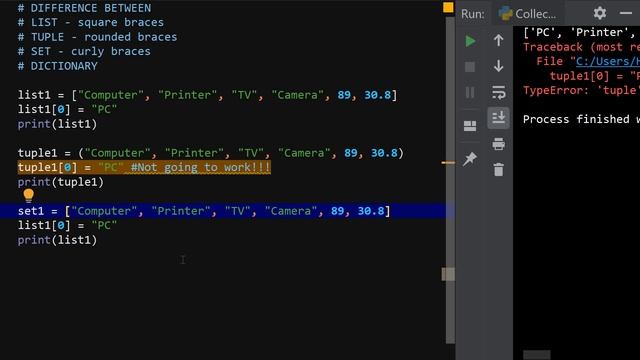Print the console output via the printer icon
This screenshot has height=360, width=640.
[x=498, y=144]
